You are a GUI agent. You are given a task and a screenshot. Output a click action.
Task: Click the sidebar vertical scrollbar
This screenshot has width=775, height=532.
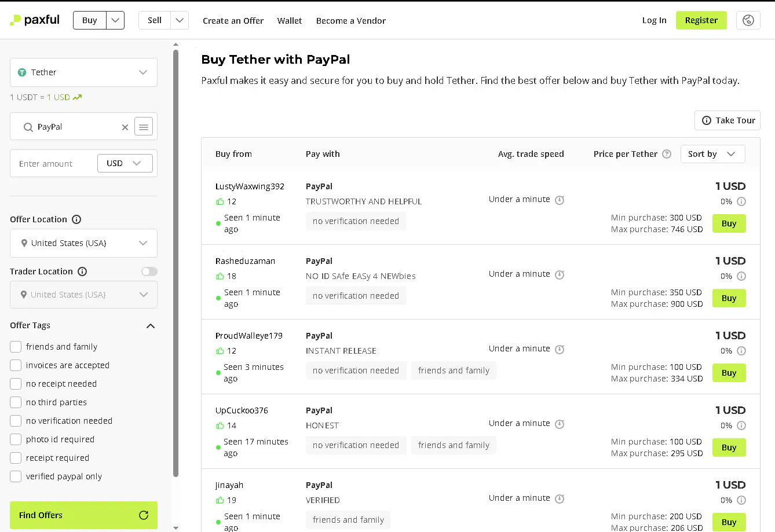176,263
